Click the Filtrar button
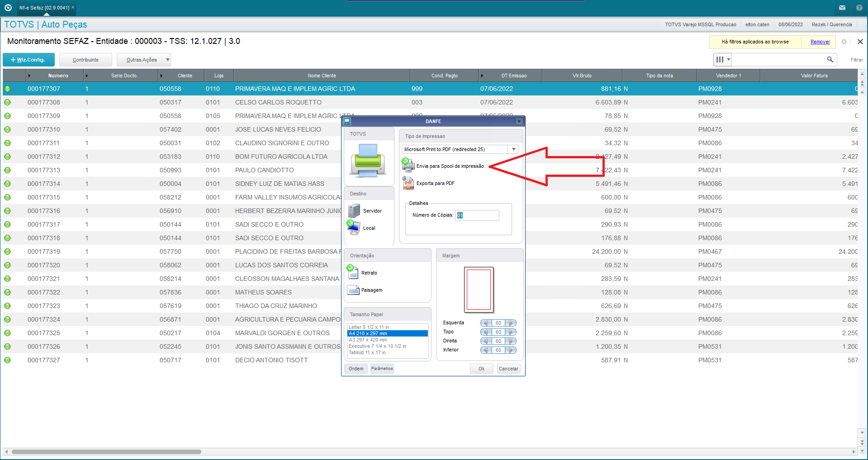This screenshot has width=868, height=460. 857,60
